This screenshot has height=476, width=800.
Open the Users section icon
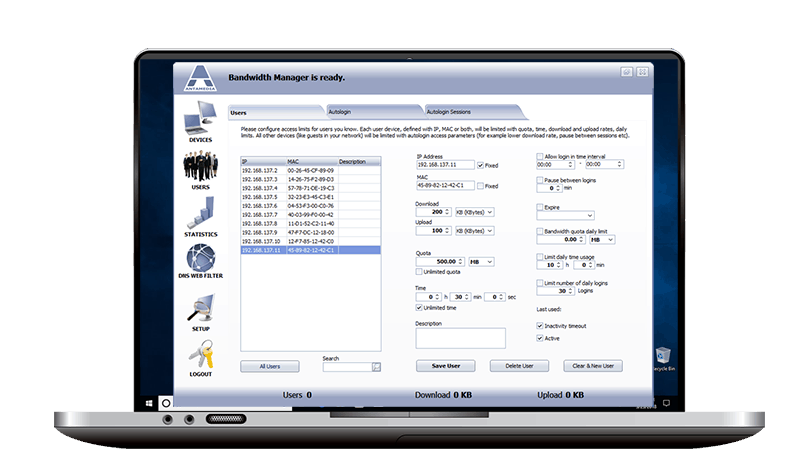(x=200, y=168)
